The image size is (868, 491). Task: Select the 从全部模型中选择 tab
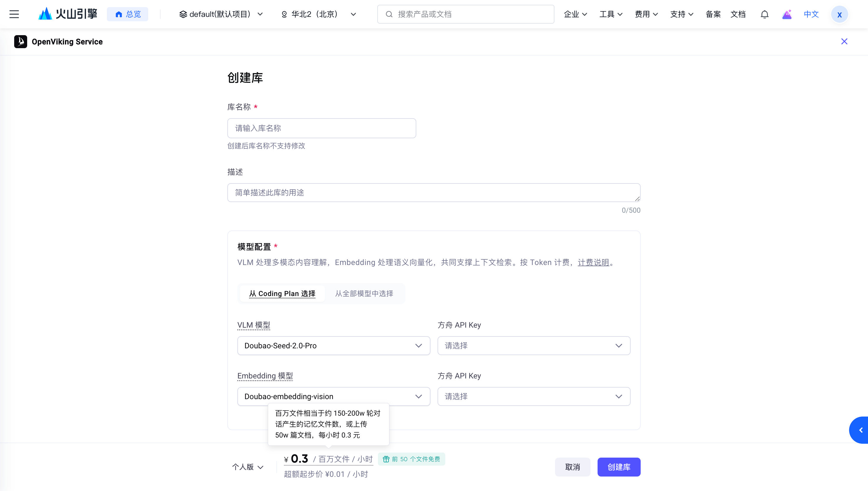[x=364, y=293]
